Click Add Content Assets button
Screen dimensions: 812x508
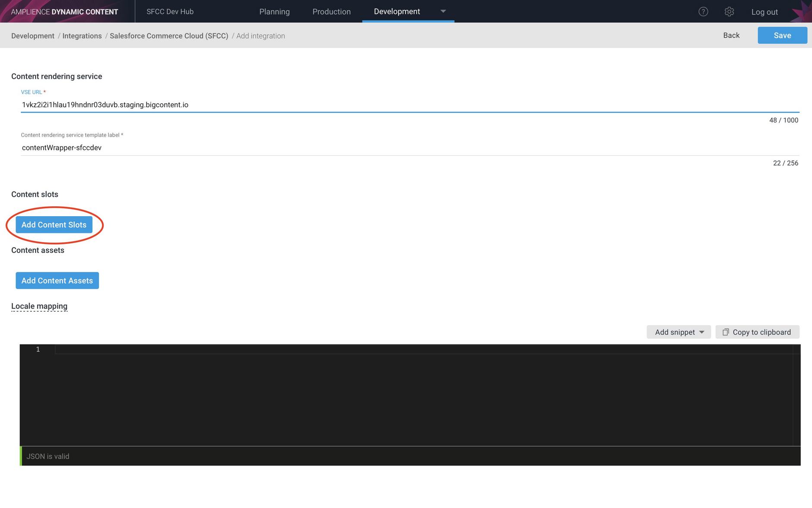[x=57, y=281]
